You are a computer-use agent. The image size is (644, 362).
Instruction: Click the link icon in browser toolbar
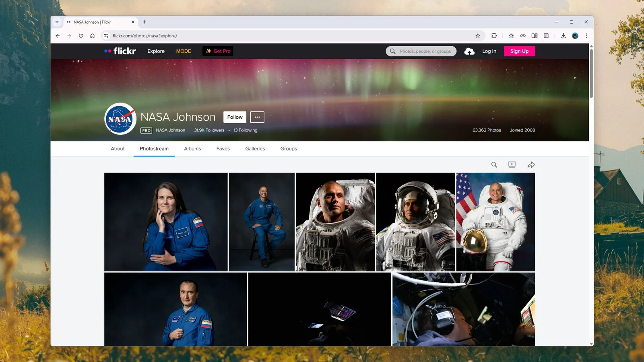point(523,36)
